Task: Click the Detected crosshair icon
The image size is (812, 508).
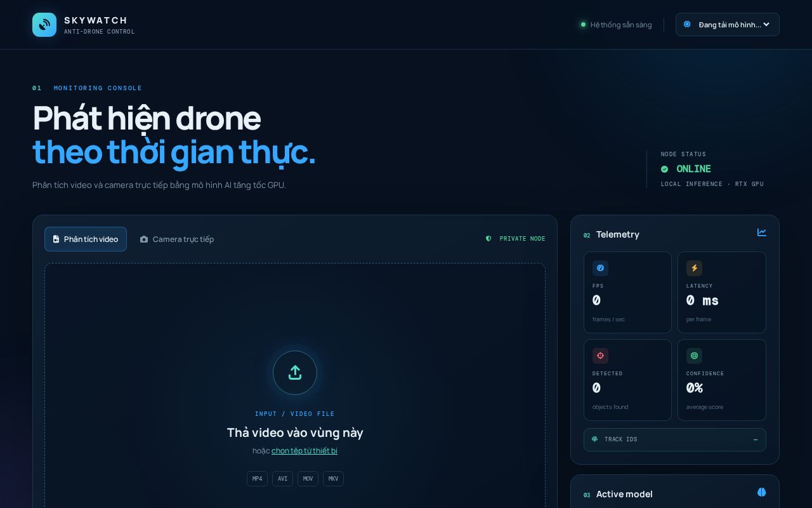Action: 600,356
